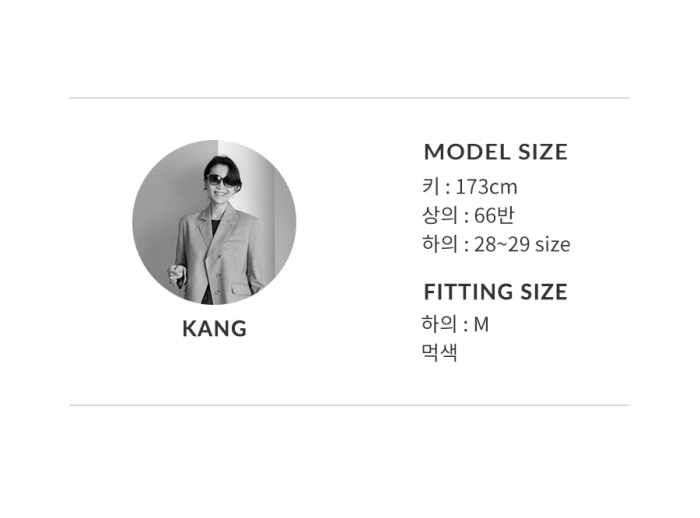Click the KANG name label below the photo
Screen dimensions: 700x518
pos(214,329)
